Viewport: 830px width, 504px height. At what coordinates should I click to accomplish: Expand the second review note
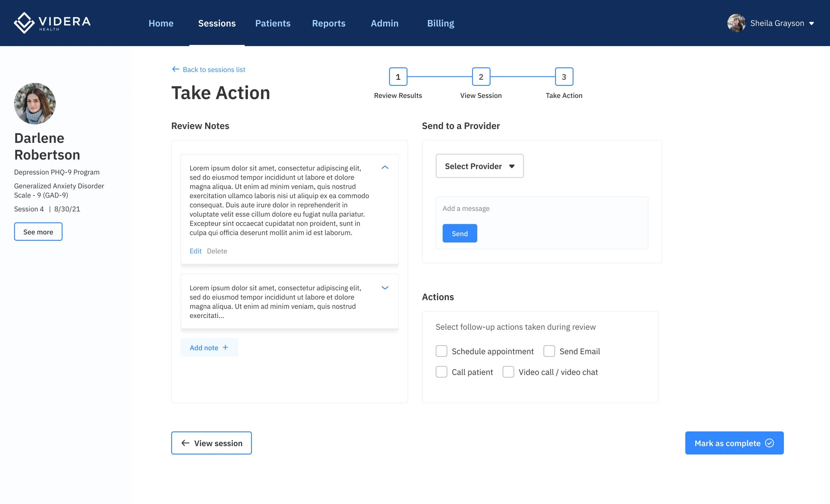[385, 288]
